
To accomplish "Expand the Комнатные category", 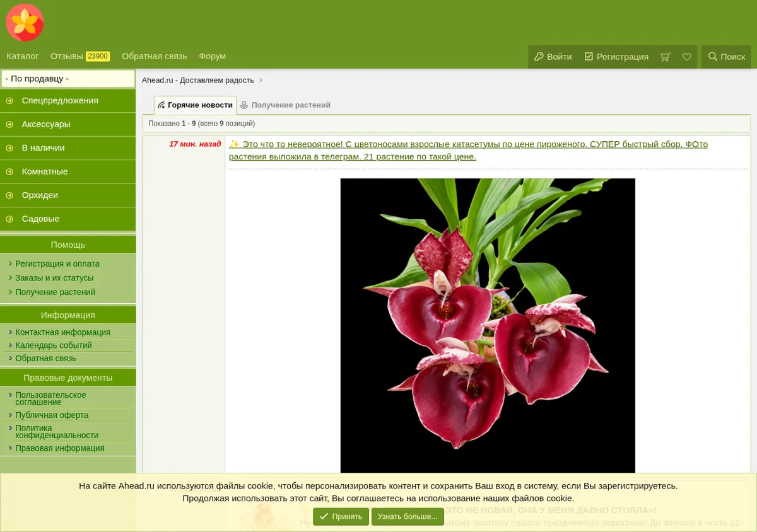I will 68,171.
